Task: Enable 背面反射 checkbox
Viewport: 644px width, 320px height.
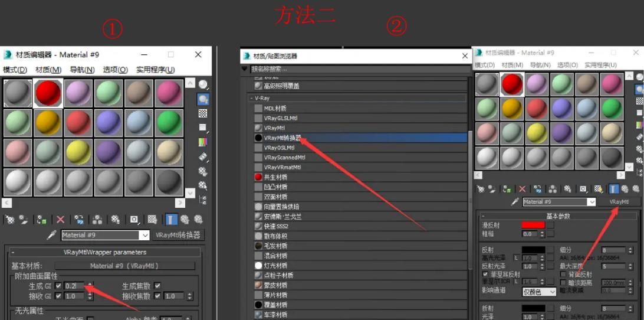Action: pyautogui.click(x=563, y=274)
